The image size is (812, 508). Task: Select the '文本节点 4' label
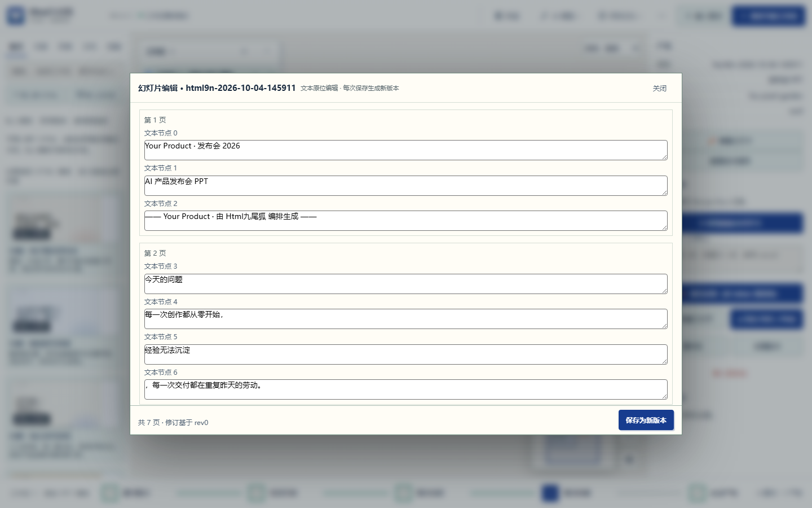point(161,302)
